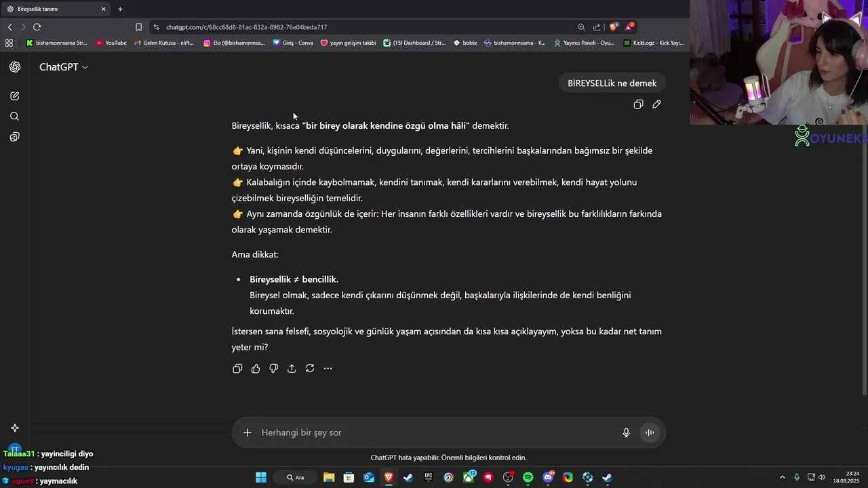The height and width of the screenshot is (488, 868).
Task: Edit the user message with pencil icon
Action: (x=656, y=104)
